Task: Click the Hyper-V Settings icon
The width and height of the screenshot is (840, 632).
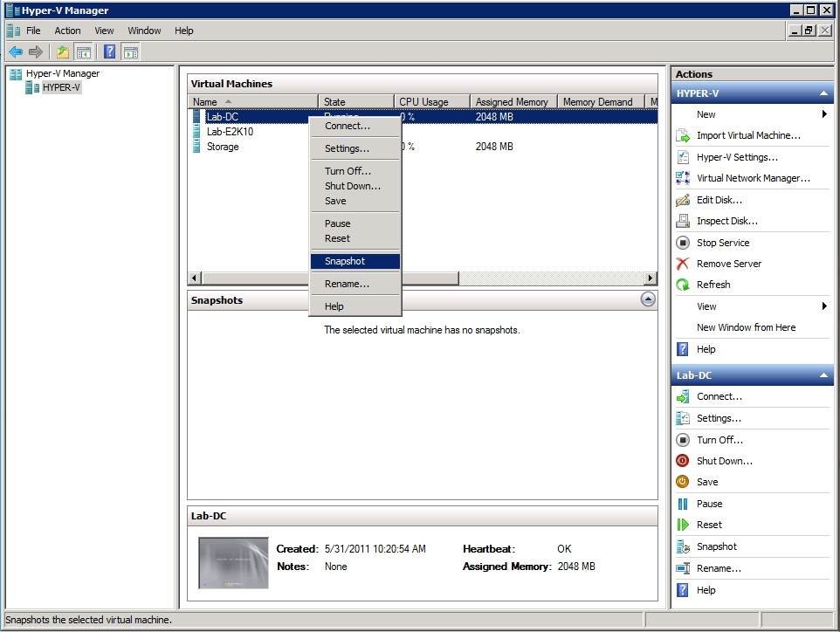Action: point(683,157)
